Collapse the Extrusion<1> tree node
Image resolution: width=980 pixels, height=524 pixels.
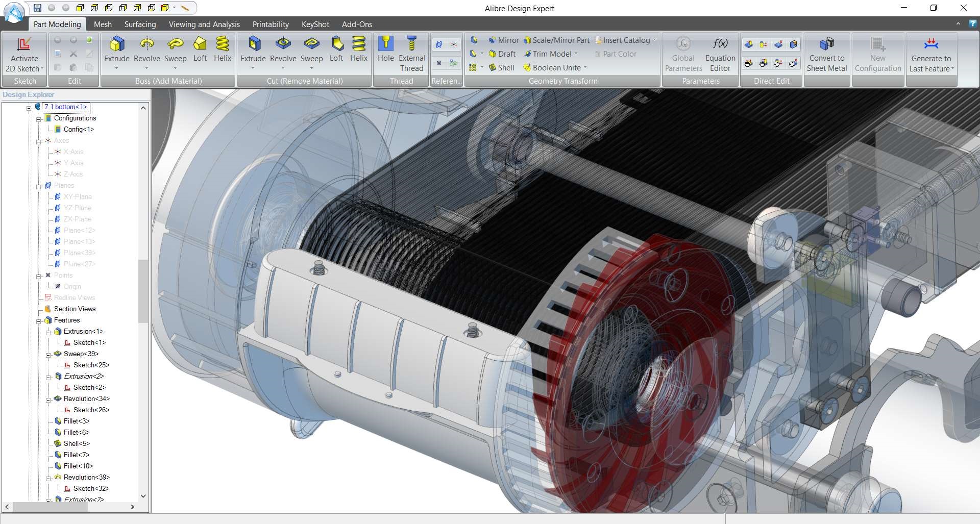click(x=48, y=332)
